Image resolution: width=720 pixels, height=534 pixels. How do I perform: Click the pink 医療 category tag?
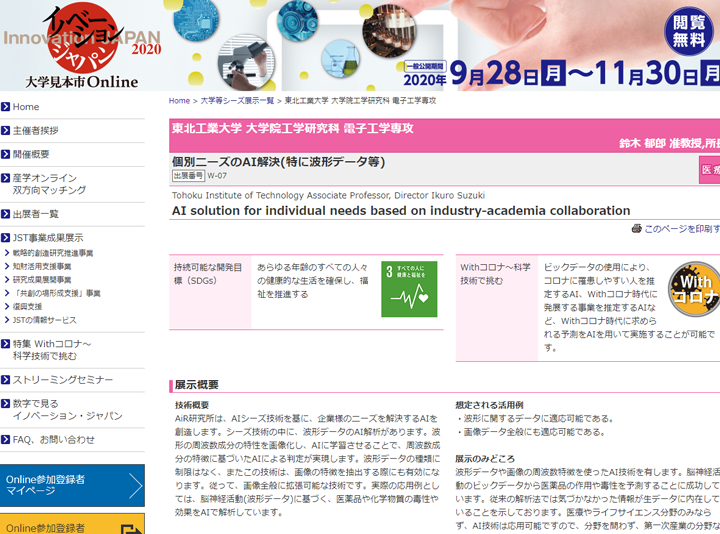pyautogui.click(x=709, y=170)
